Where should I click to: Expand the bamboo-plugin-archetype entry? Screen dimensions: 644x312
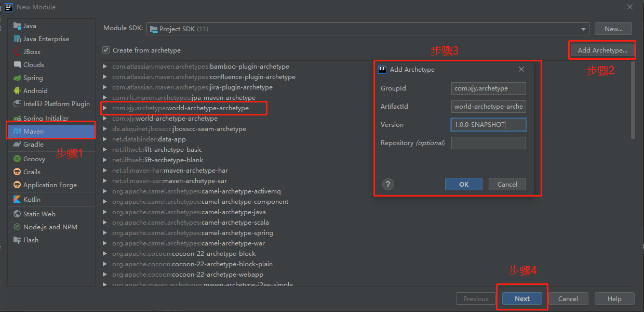click(x=105, y=67)
